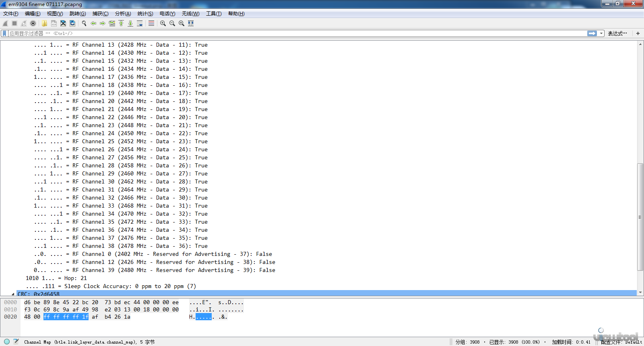
Task: Click the display filter input field
Action: (x=297, y=33)
